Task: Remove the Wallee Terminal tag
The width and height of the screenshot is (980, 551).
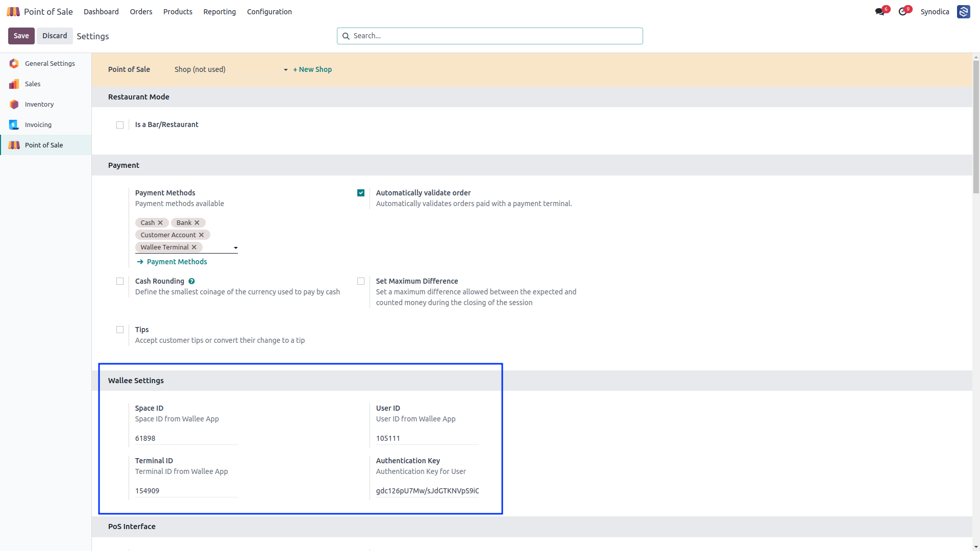Action: [x=194, y=247]
